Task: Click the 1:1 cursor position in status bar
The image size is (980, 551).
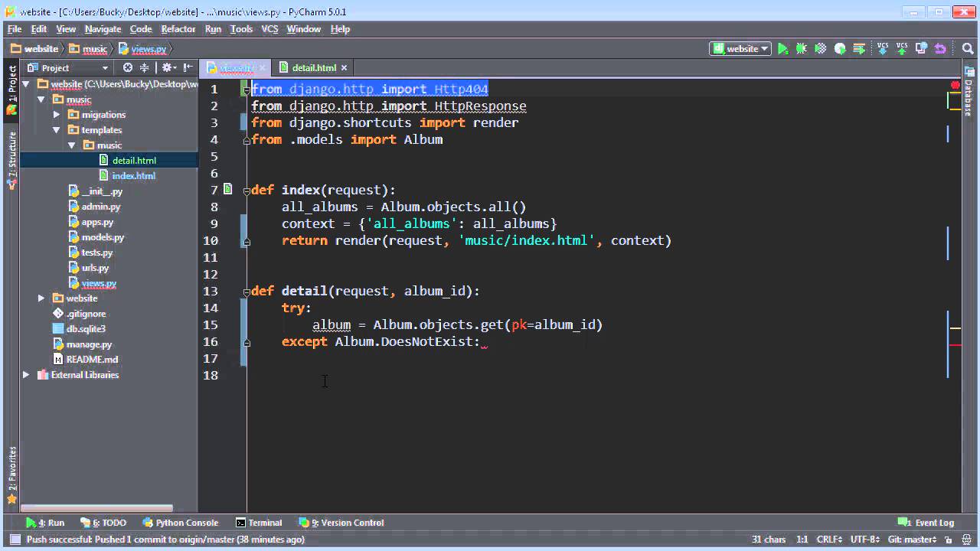Action: coord(802,540)
